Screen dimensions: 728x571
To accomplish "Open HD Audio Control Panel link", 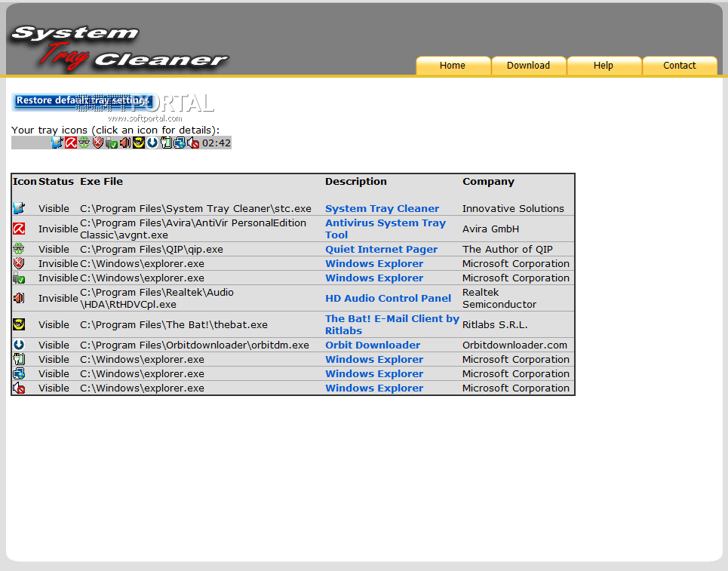I will (x=389, y=298).
